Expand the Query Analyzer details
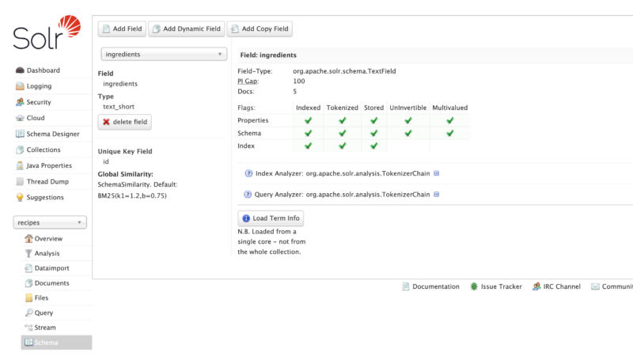633x364 pixels. [438, 194]
